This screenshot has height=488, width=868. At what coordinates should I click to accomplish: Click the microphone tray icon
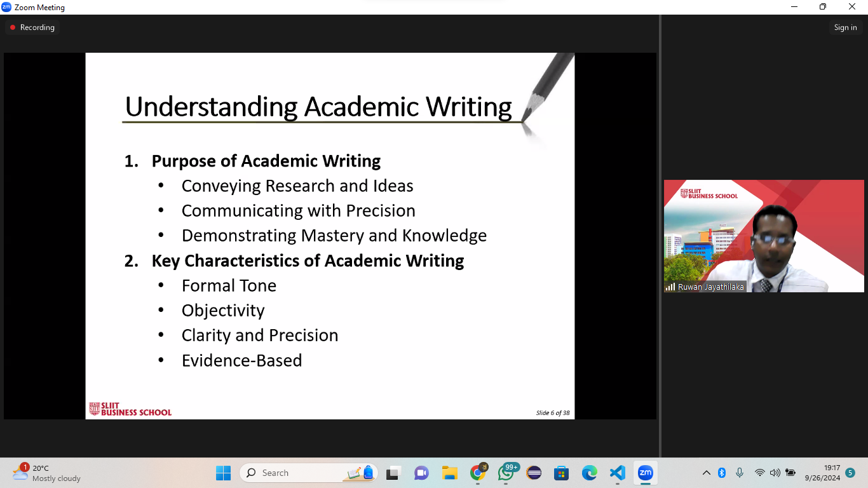pyautogui.click(x=740, y=473)
